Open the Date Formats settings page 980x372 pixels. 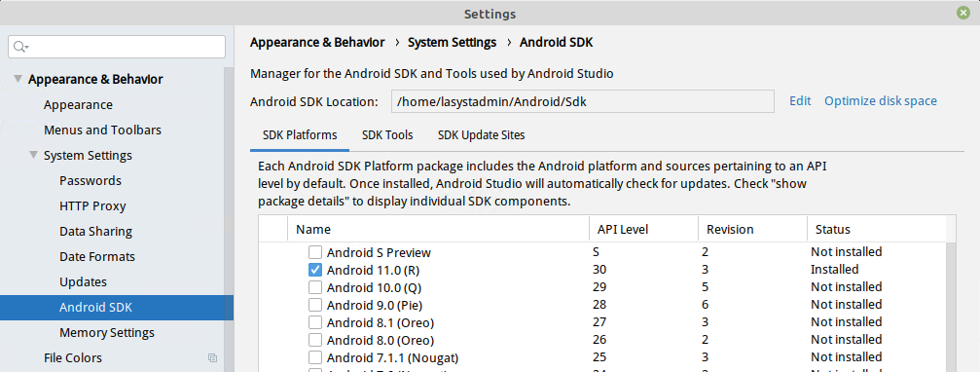(x=97, y=256)
